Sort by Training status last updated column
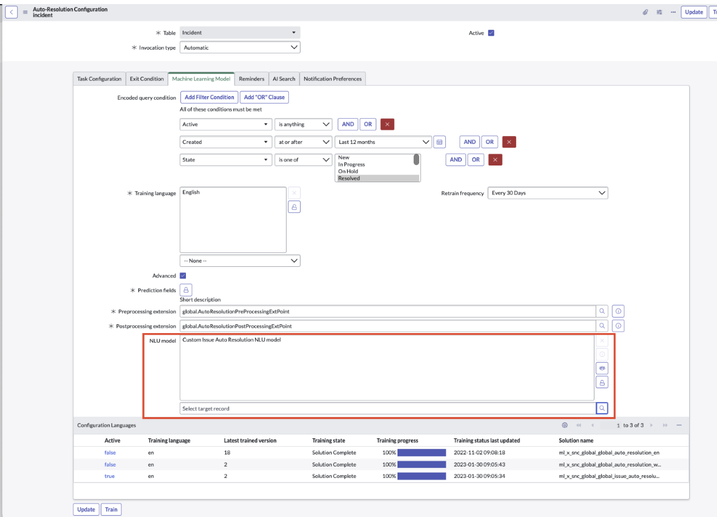 487,441
